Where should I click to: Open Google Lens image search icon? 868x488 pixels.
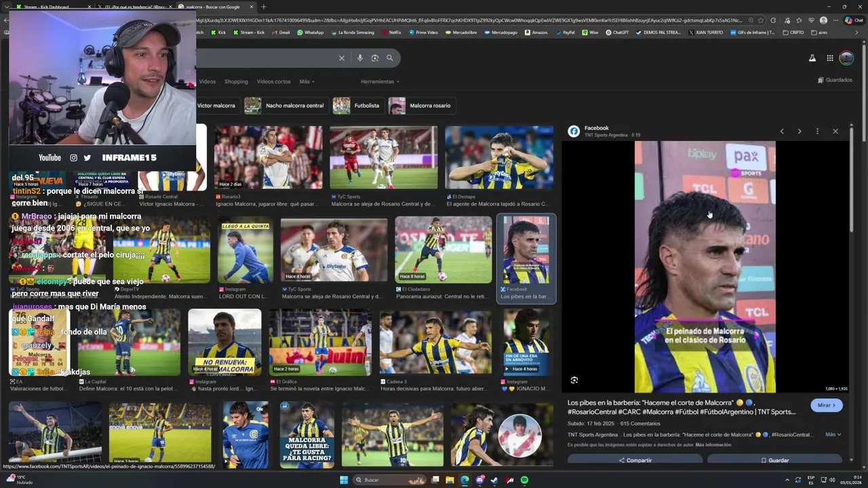[x=375, y=58]
